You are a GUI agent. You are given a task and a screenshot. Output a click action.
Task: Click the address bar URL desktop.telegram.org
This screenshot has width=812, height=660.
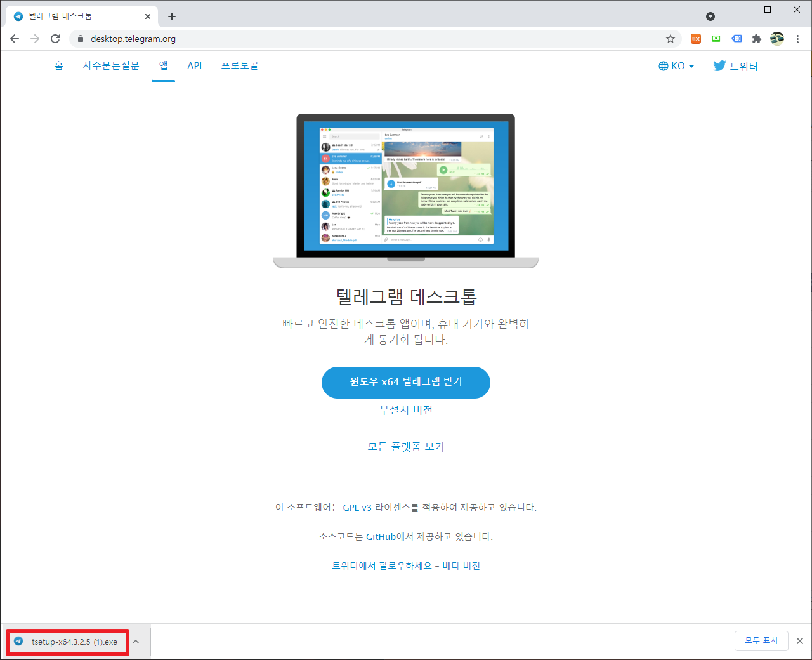tap(133, 39)
